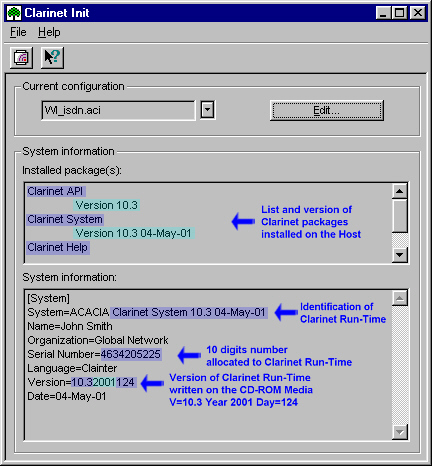Click the System=ACACIA line
The width and height of the screenshot is (432, 466).
(x=147, y=312)
